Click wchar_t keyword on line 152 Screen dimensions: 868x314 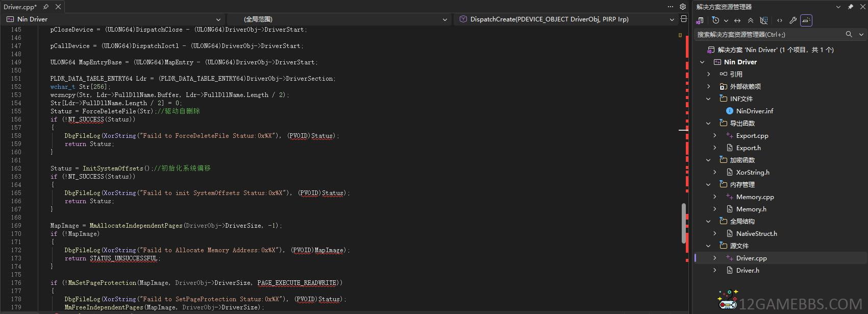(63, 87)
